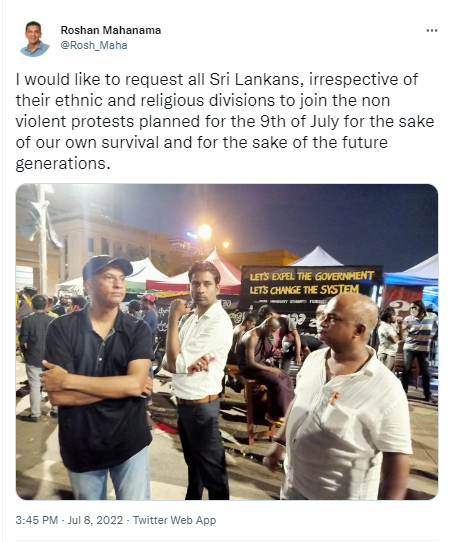Click the 3:45 PM timestamp
Image resolution: width=451 pixels, height=542 pixels.
click(37, 520)
